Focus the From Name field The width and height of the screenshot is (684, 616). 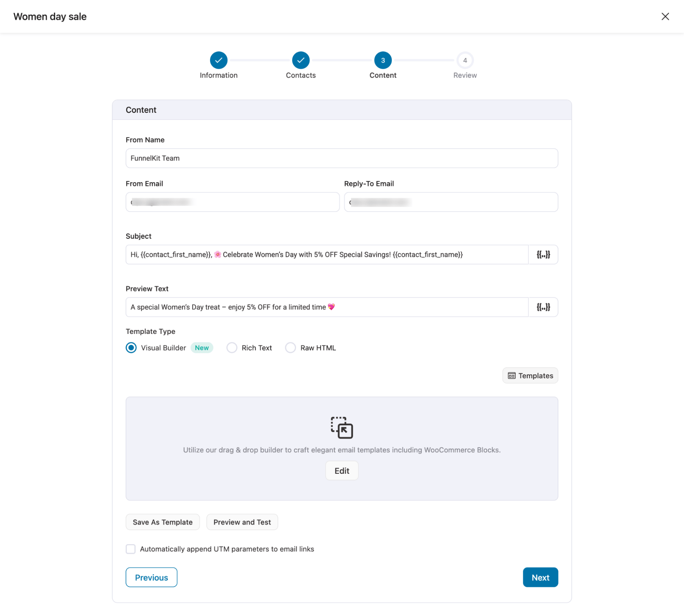click(342, 158)
